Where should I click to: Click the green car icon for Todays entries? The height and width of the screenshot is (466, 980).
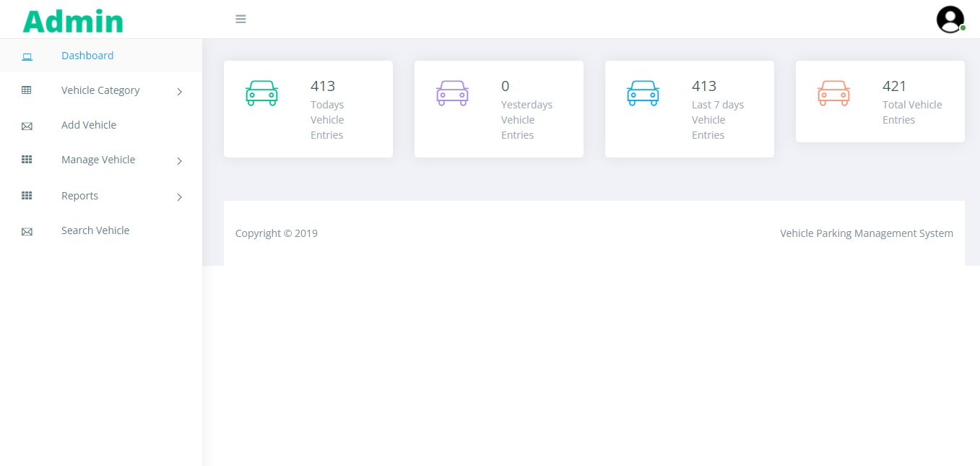(261, 93)
